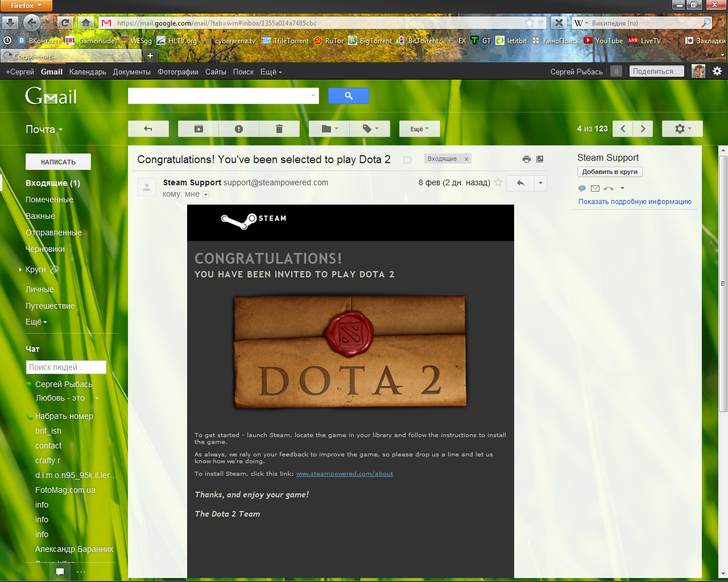Print the conversation via printer icon
Viewport: 728px width, 582px height.
527,159
